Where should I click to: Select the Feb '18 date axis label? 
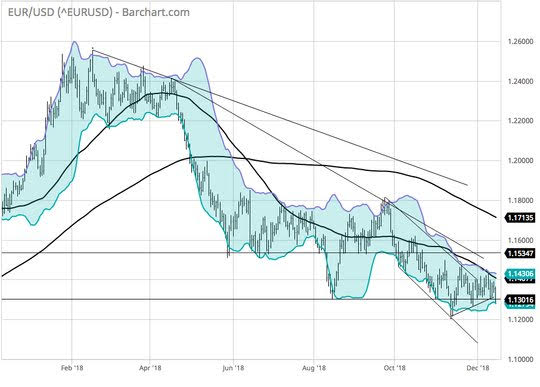pos(72,368)
